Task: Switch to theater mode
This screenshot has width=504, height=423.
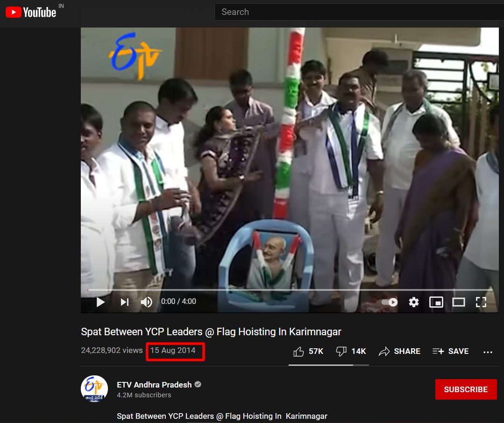Action: pyautogui.click(x=458, y=302)
